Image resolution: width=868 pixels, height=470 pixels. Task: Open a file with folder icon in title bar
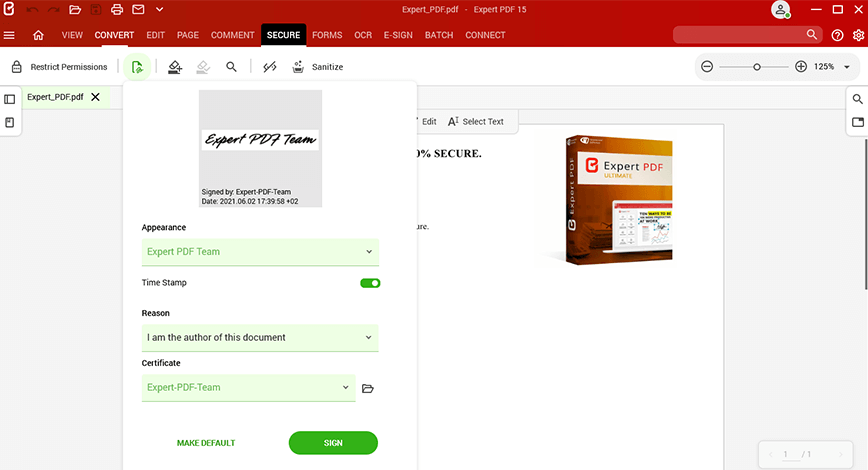click(75, 9)
